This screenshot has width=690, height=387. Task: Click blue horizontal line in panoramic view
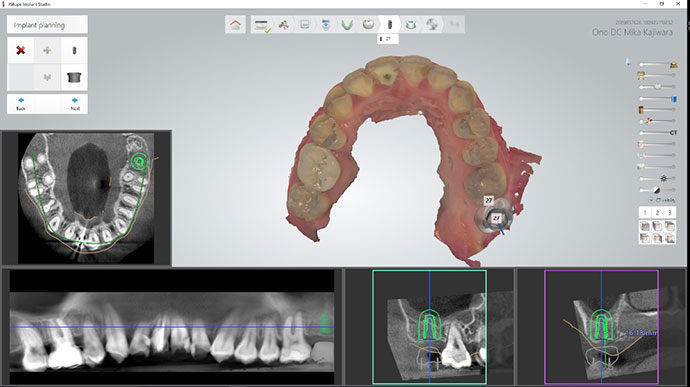click(x=172, y=327)
